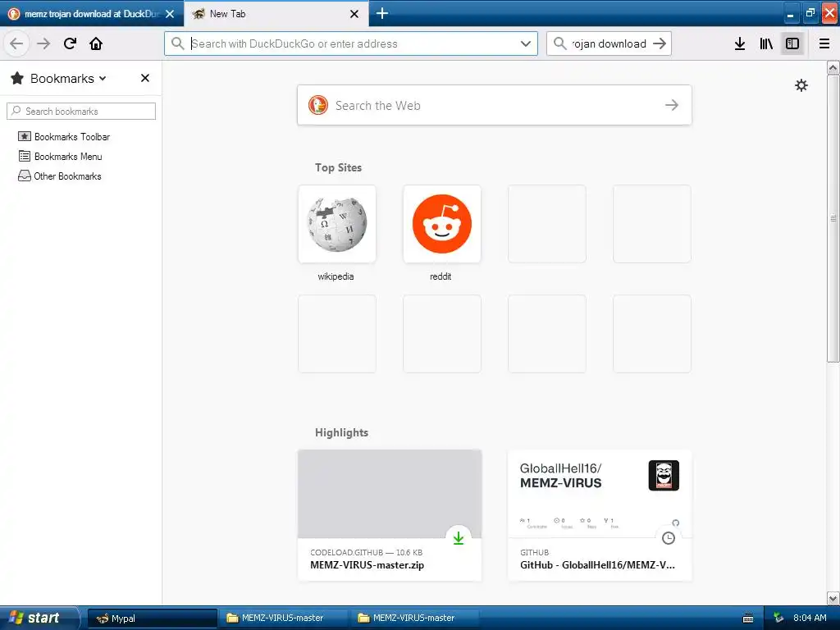
Task: Click the Search the Web field
Action: (x=495, y=105)
